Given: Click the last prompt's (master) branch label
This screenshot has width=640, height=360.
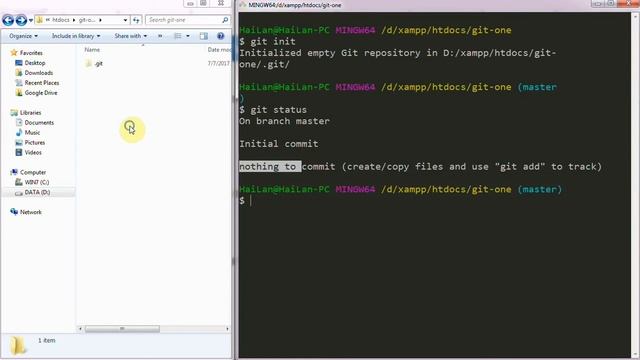Looking at the screenshot, I should click(540, 189).
